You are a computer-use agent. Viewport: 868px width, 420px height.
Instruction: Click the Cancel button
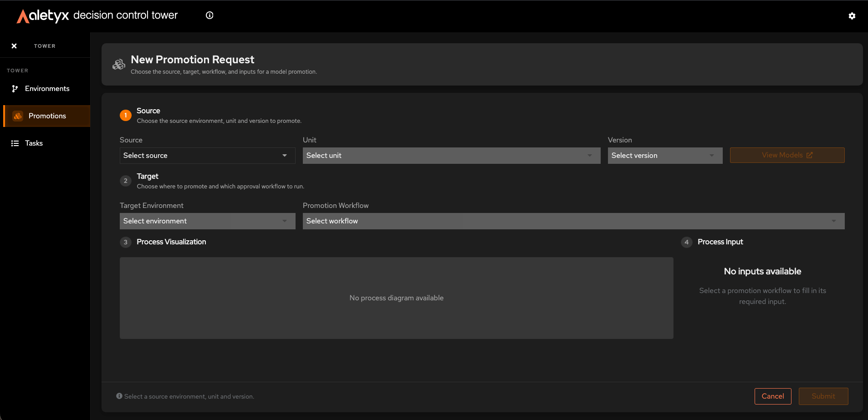pos(773,396)
